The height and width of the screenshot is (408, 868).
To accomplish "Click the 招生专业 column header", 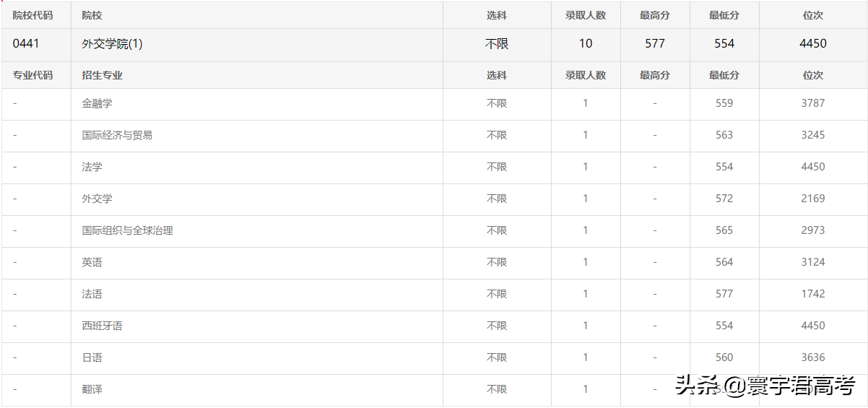I will tap(102, 75).
